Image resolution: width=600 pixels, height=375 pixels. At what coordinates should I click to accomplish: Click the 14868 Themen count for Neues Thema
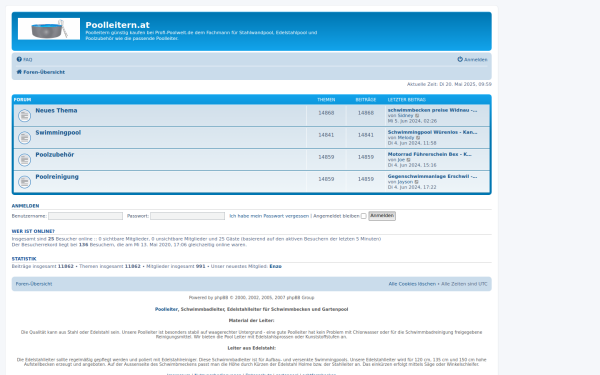pos(326,113)
